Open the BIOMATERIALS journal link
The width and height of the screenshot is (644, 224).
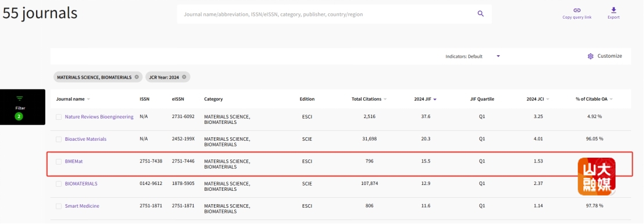pos(81,184)
